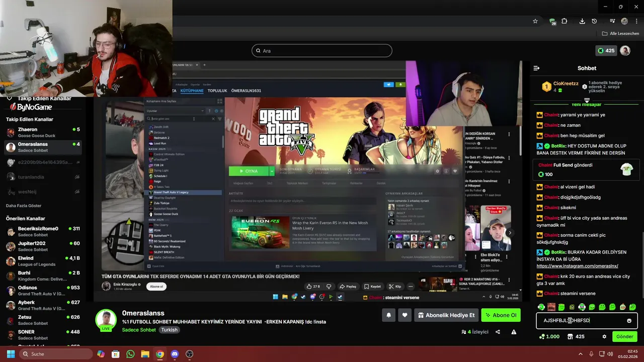Click the 425 kicks balance badge
The image size is (644, 362).
(606, 50)
